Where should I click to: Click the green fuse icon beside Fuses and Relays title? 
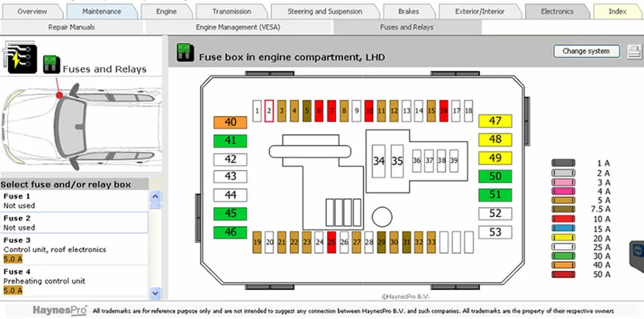pos(52,65)
